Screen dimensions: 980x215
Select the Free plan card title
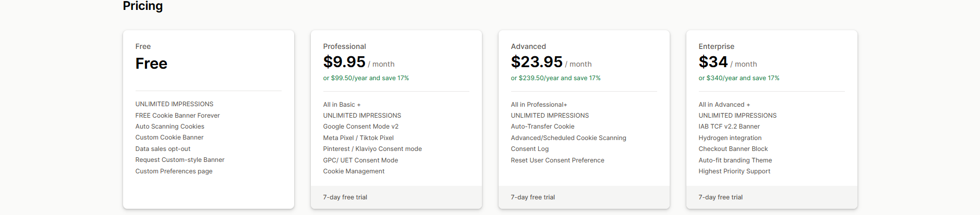coord(143,46)
